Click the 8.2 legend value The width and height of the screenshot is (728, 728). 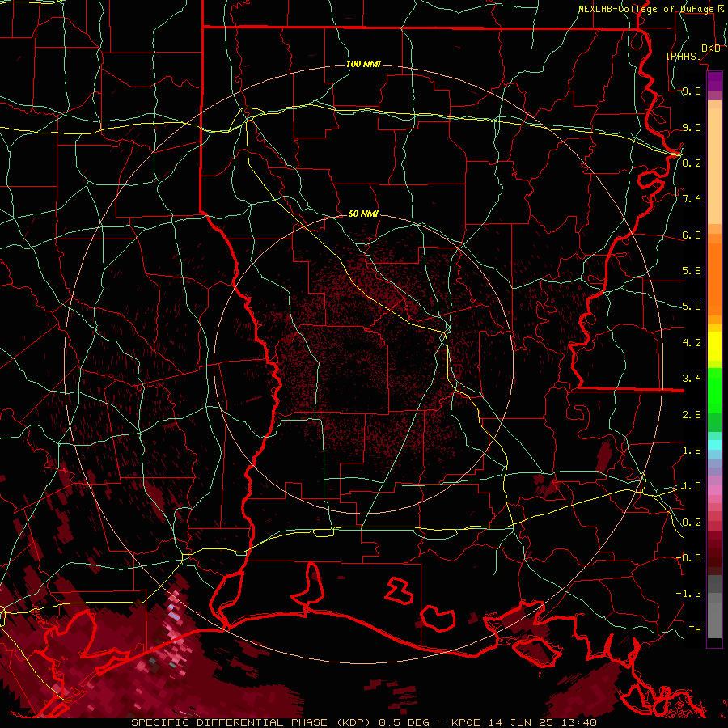(x=692, y=163)
